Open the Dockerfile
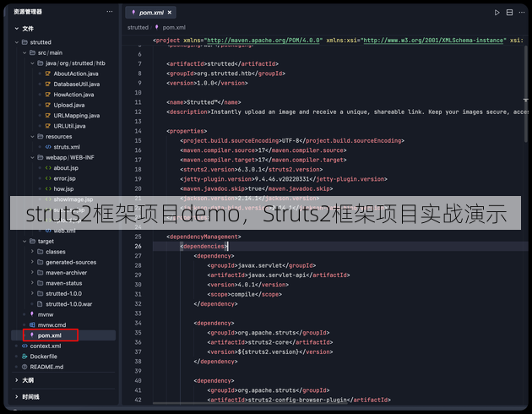 43,357
